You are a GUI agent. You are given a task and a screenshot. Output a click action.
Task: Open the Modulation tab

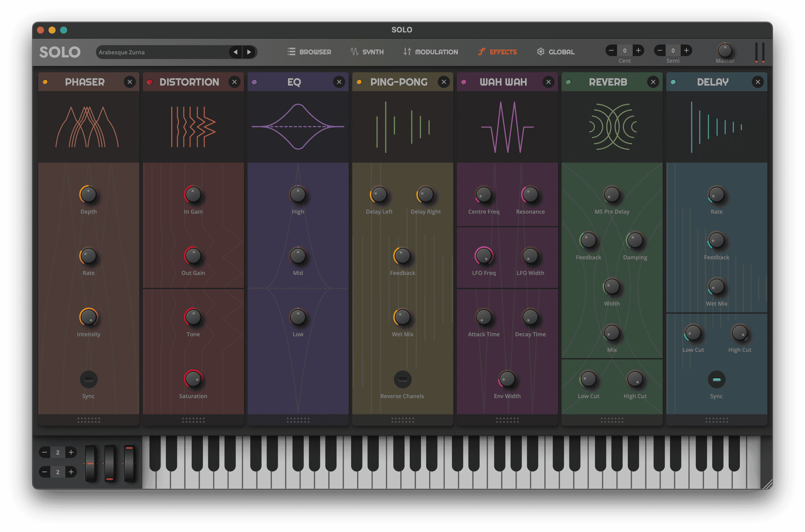[x=431, y=52]
